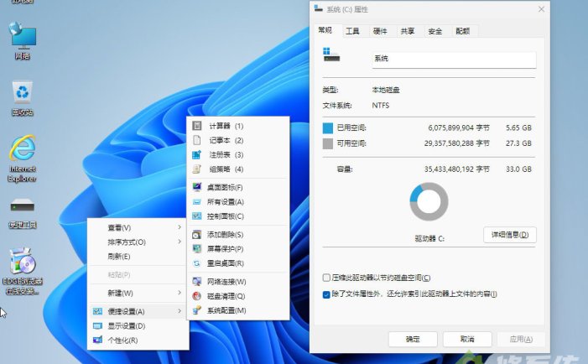Switch to the 配额 tab
Image resolution: width=588 pixels, height=364 pixels.
click(x=463, y=31)
